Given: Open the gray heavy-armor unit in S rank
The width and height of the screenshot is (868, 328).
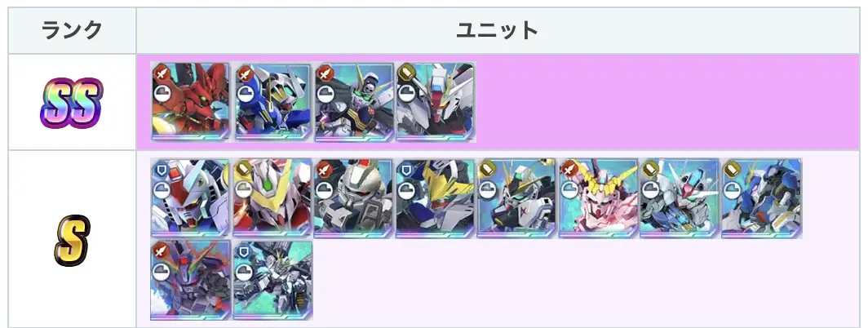Looking at the screenshot, I should coord(354,198).
